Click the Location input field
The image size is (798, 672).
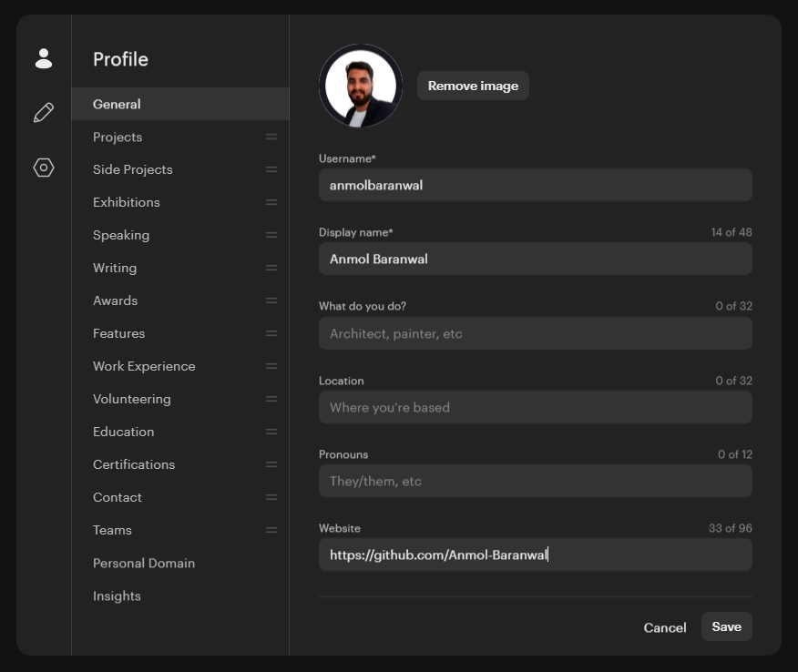coord(536,407)
